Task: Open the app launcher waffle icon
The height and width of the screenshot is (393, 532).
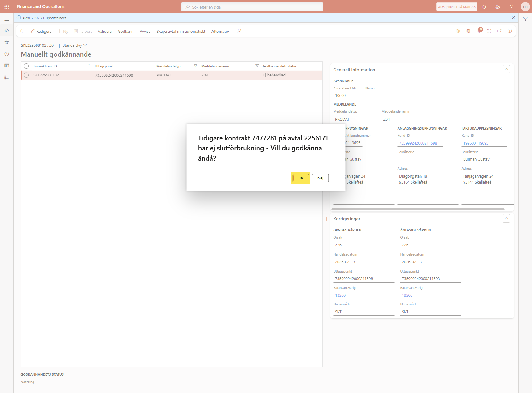Action: pyautogui.click(x=7, y=6)
